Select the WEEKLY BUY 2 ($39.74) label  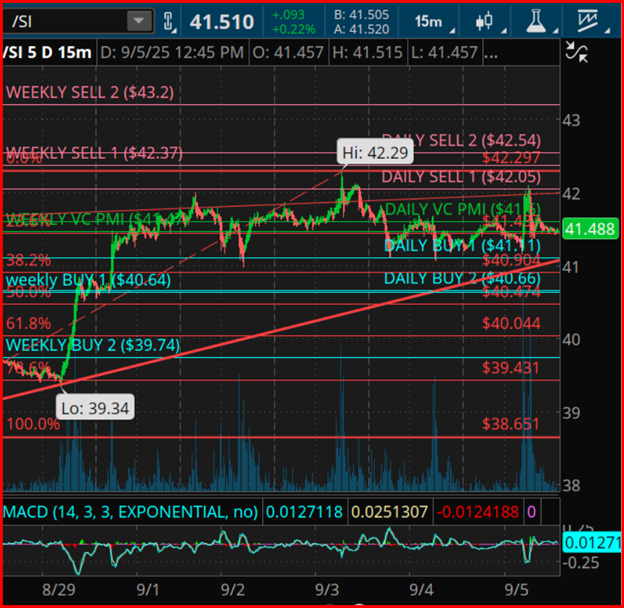(x=93, y=345)
